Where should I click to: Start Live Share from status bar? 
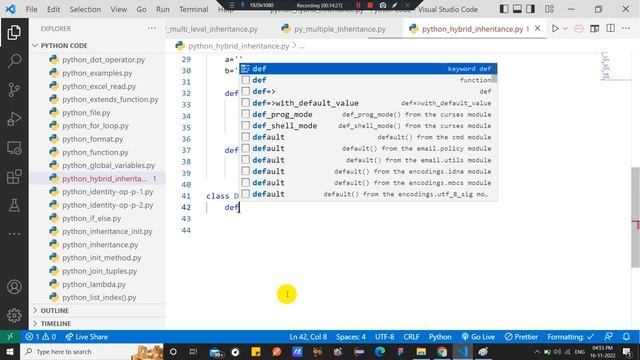pyautogui.click(x=87, y=337)
